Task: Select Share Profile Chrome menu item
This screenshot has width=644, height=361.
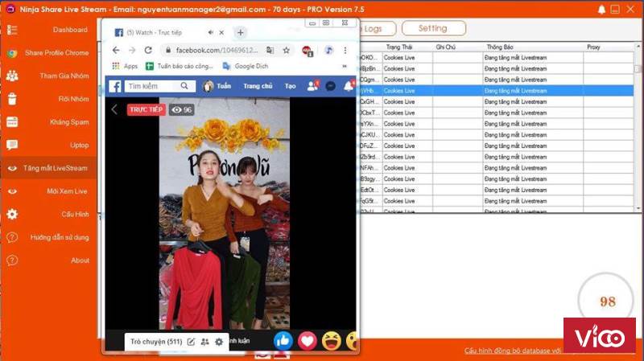Action: tap(56, 52)
